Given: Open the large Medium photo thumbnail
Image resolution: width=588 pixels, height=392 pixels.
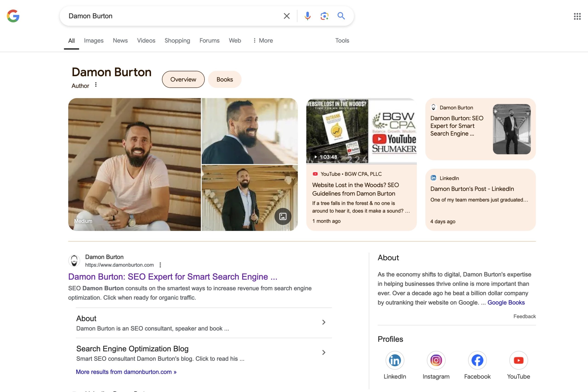Looking at the screenshot, I should (x=134, y=164).
